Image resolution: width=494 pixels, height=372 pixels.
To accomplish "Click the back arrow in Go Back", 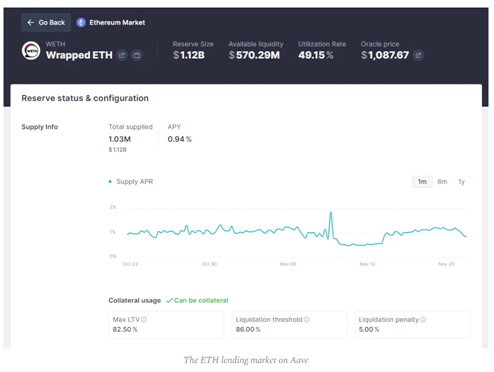I will (31, 23).
